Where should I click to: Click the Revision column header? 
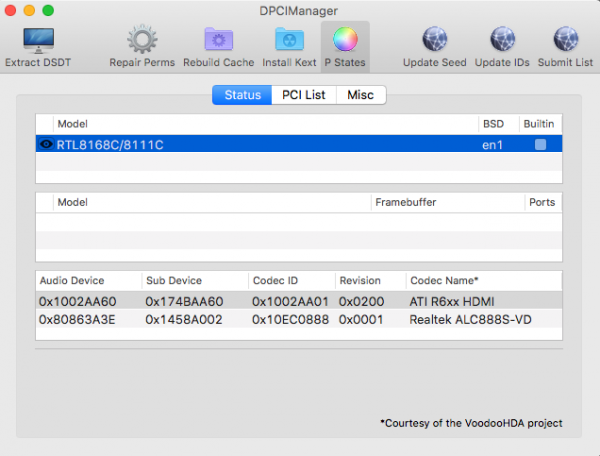click(x=360, y=280)
